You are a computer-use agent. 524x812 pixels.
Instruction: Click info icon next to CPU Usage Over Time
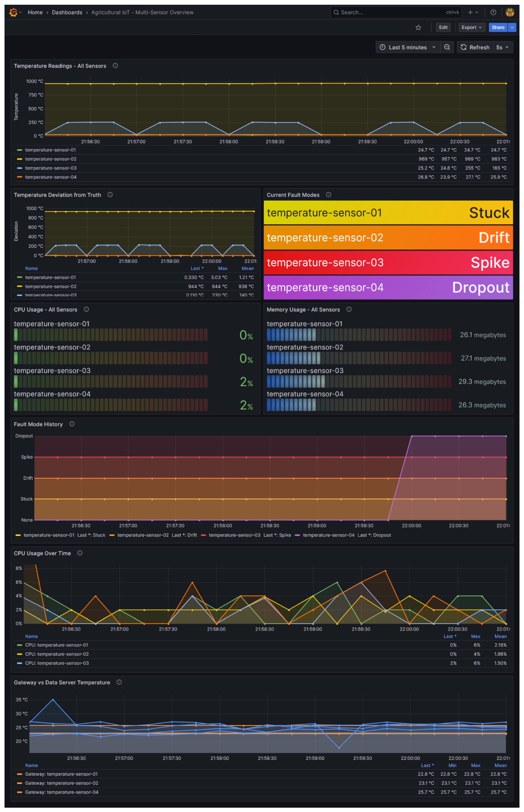80,553
